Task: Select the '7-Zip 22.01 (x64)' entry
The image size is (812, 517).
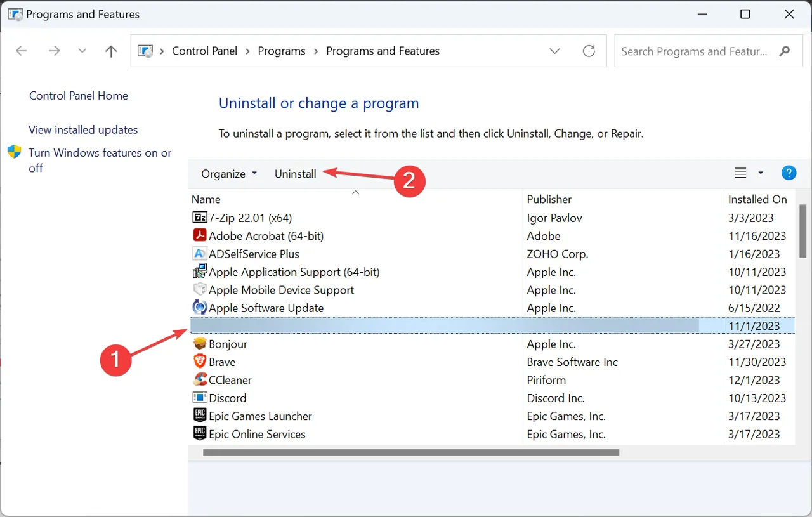Action: click(250, 218)
